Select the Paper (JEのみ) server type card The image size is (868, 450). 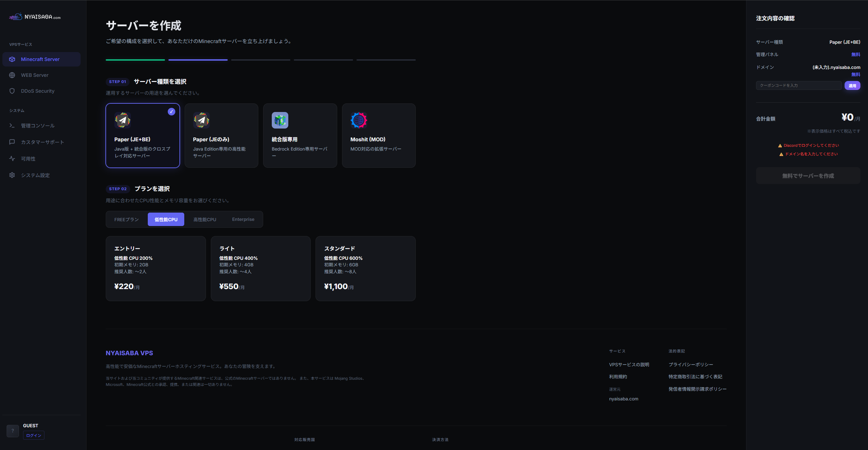point(221,135)
